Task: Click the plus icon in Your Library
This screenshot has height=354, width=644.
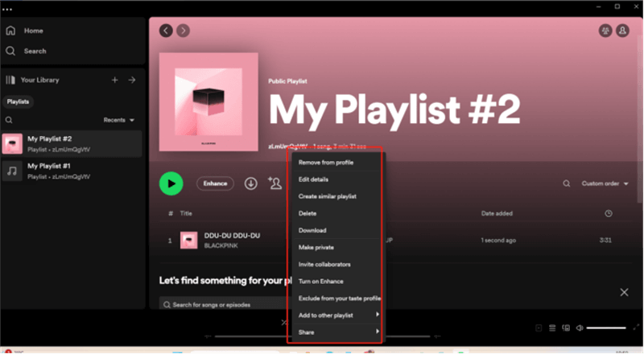Action: click(114, 80)
